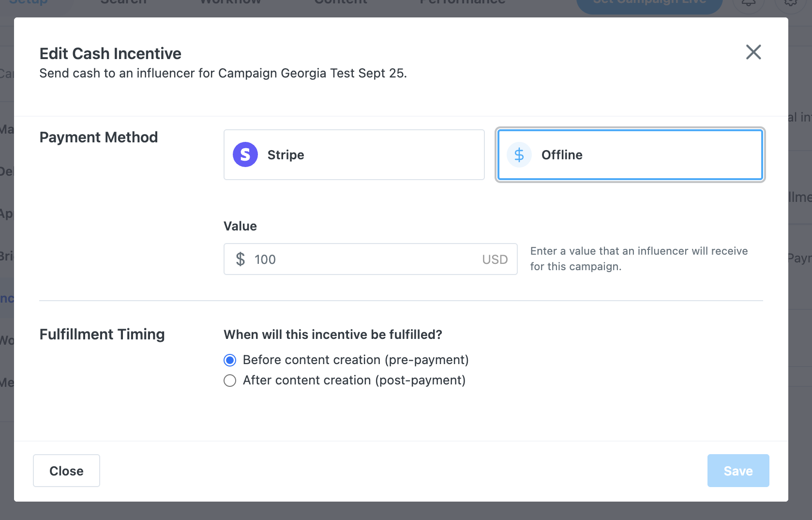This screenshot has width=812, height=520.
Task: Choose the Offline payment method card
Action: pos(630,155)
